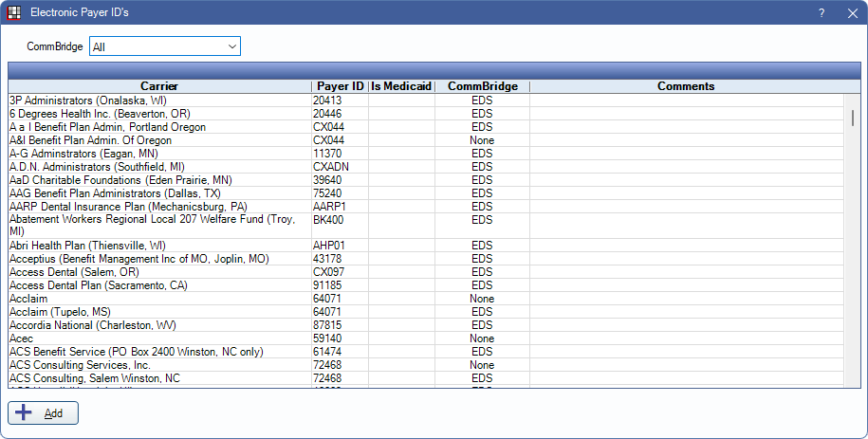Image resolution: width=868 pixels, height=439 pixels.
Task: Sort by the Carrier column header
Action: (159, 86)
